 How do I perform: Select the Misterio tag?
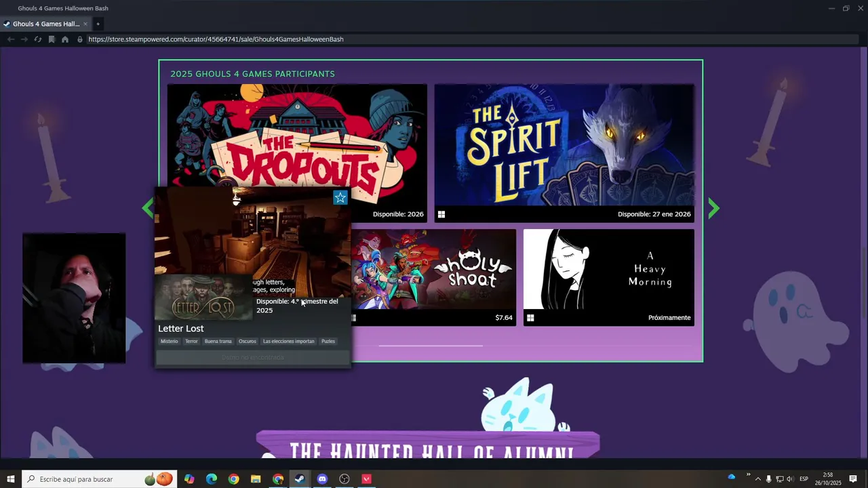coord(170,342)
